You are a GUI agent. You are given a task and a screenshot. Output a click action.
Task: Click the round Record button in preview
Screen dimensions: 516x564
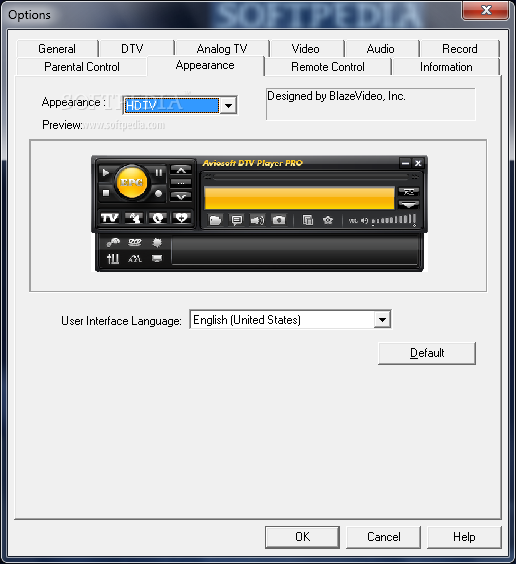pyautogui.click(x=158, y=194)
